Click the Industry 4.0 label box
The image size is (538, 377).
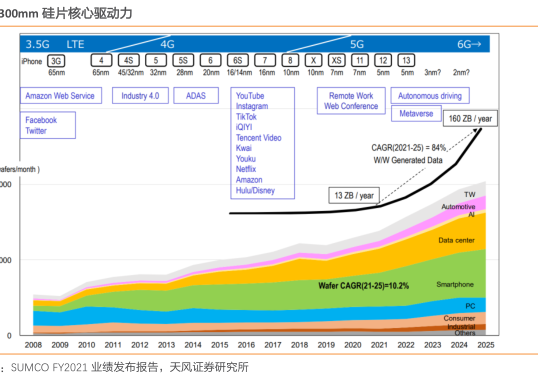(x=140, y=95)
